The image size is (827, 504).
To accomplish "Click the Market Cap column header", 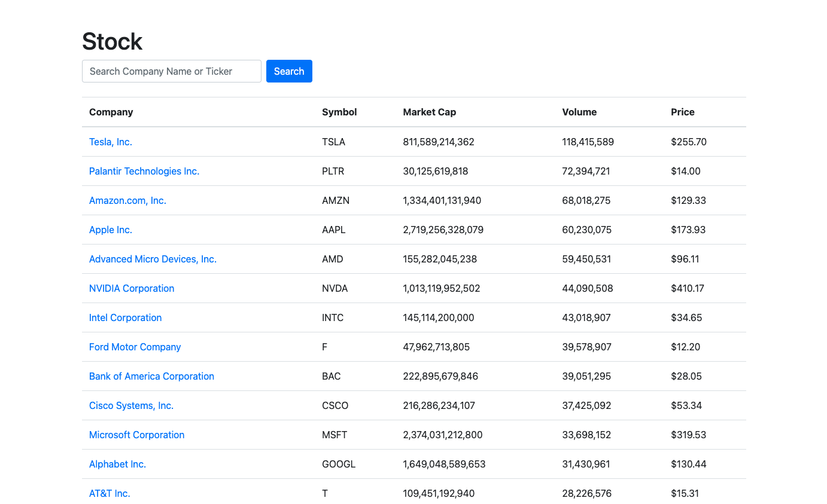I will click(430, 112).
